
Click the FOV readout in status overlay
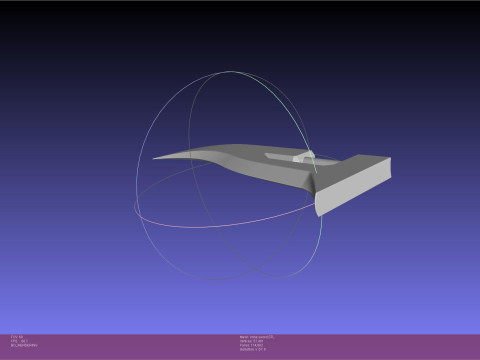(17, 337)
